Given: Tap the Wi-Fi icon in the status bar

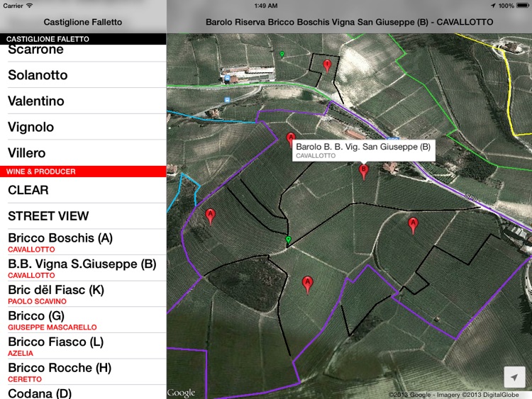Looking at the screenshot, I should [x=30, y=6].
